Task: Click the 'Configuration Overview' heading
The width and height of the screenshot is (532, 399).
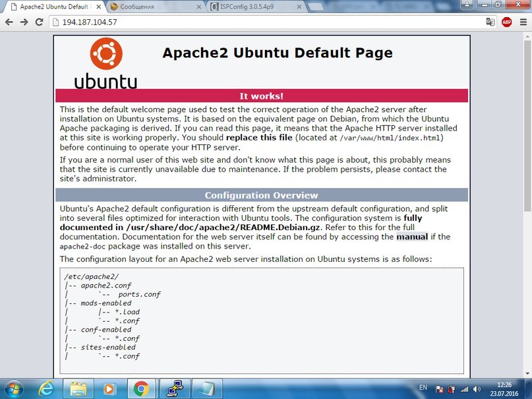Action: pyautogui.click(x=262, y=195)
